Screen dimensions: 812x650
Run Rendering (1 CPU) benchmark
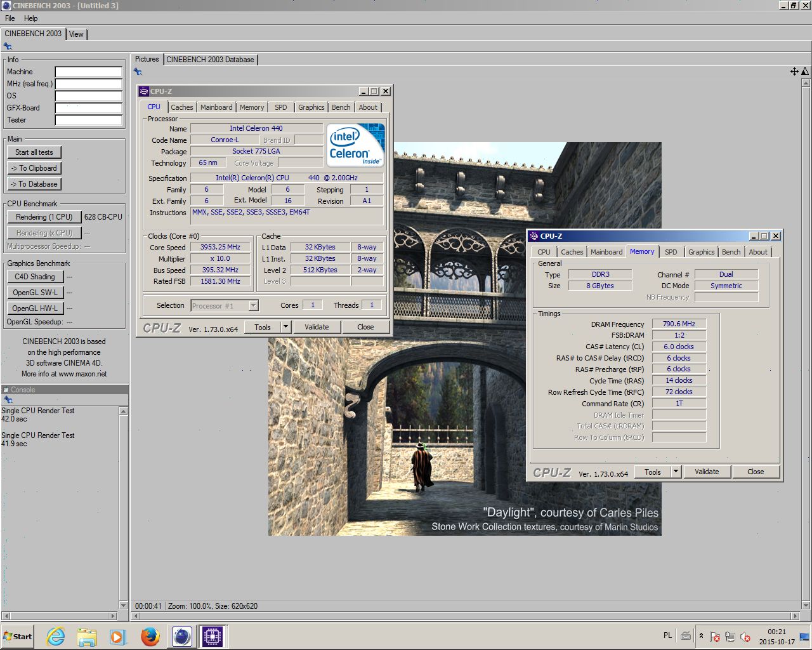pyautogui.click(x=44, y=217)
